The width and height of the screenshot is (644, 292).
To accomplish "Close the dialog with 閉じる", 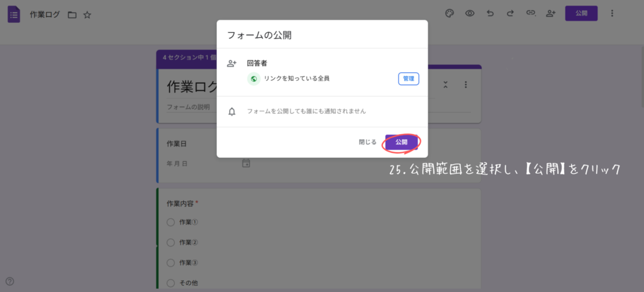I will click(x=367, y=142).
